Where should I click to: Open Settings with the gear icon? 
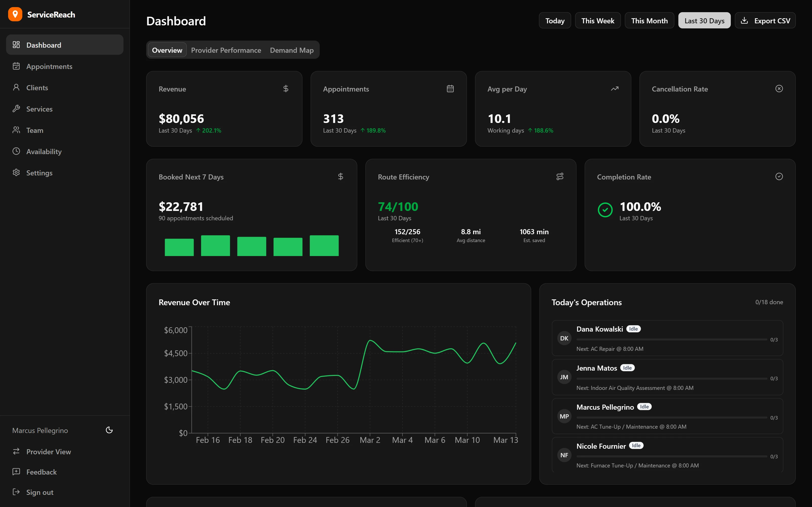16,173
